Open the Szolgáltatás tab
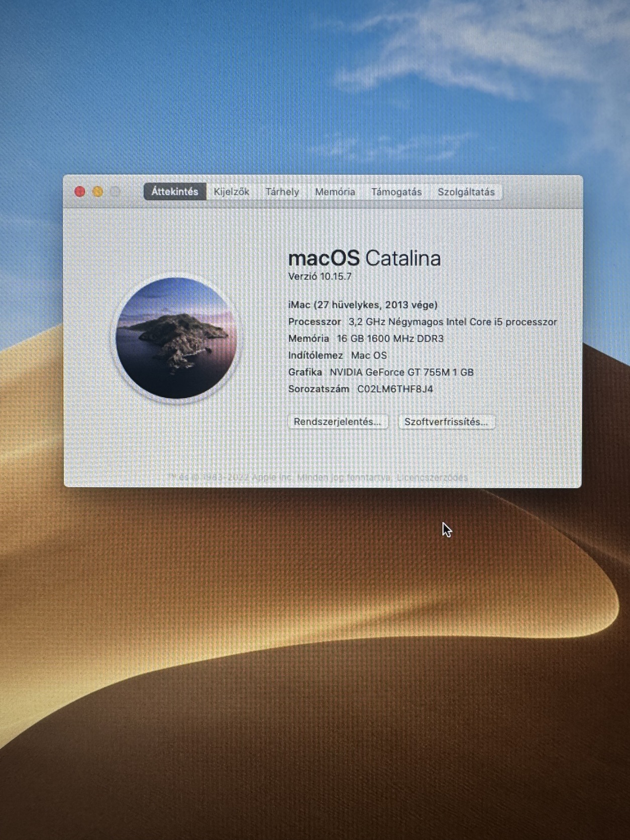630x840 pixels. (466, 191)
